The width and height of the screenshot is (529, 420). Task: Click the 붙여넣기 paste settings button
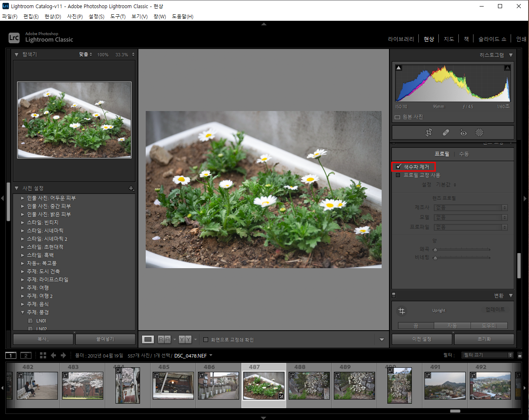coord(105,339)
